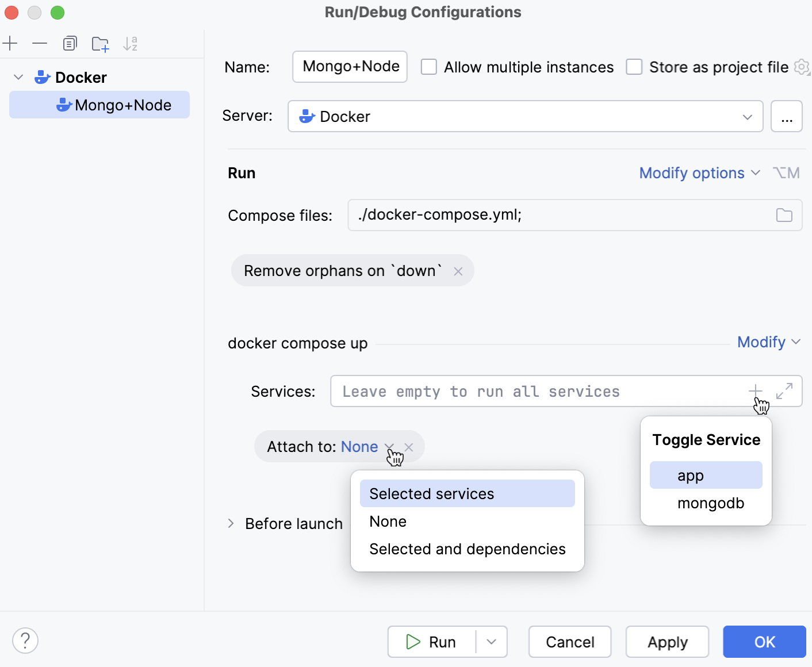Browse for compose files using the folder icon
The image size is (812, 667).
pyautogui.click(x=784, y=215)
